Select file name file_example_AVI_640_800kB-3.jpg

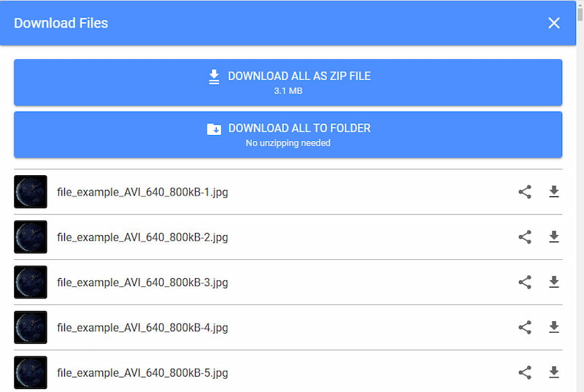[142, 283]
